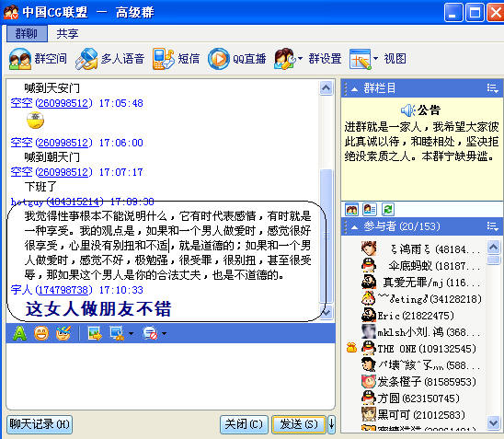
Task: Click the member card icon above participants
Action: point(370,210)
